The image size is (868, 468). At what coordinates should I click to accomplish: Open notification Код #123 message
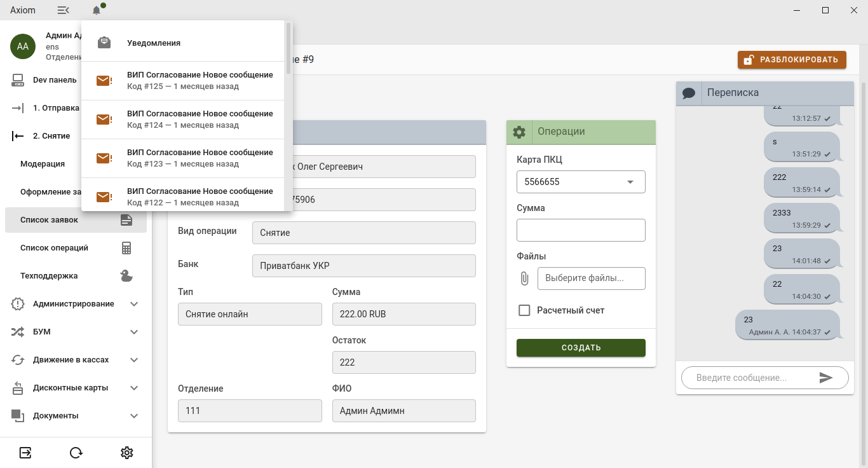[x=183, y=158]
